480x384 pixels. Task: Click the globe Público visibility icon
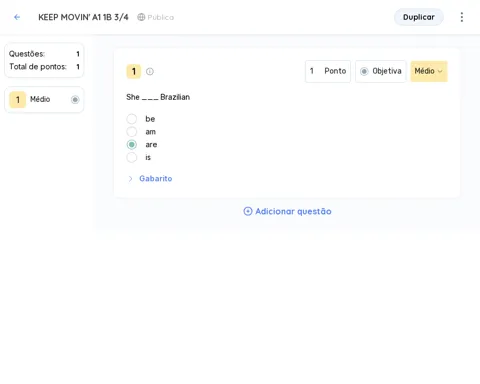141,17
